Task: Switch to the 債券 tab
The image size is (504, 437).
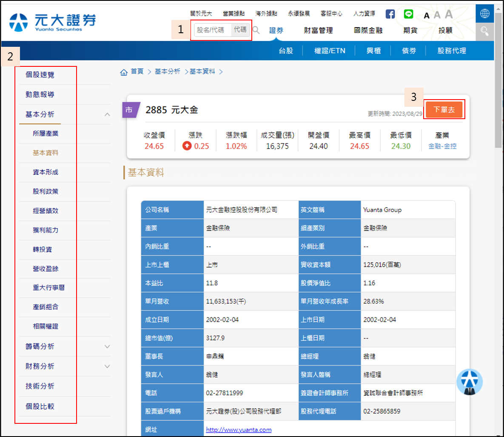Action: 409,51
